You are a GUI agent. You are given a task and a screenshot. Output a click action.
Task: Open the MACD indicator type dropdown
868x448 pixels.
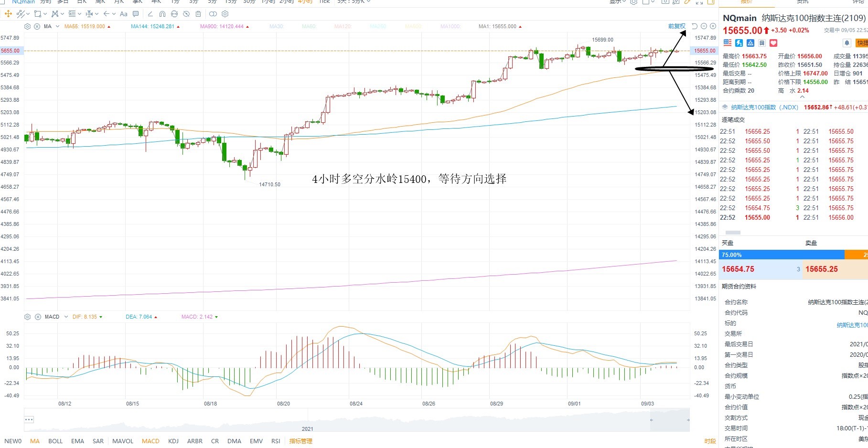click(x=66, y=317)
